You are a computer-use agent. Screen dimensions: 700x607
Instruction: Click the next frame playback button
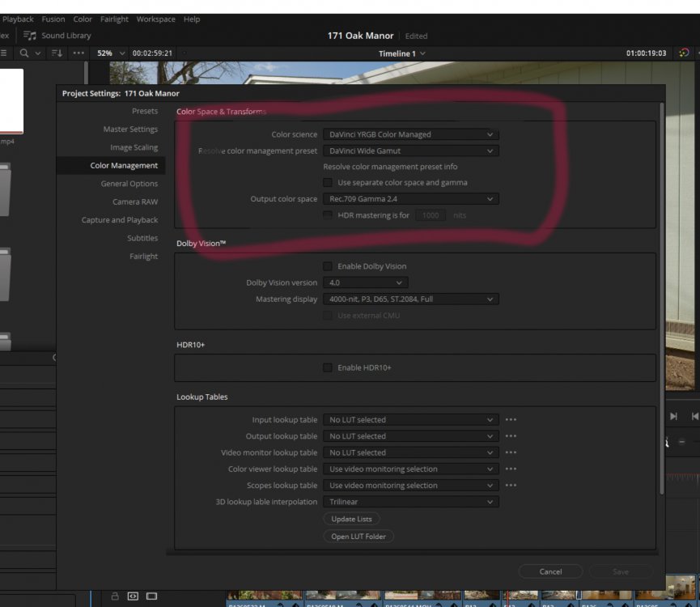click(x=673, y=416)
